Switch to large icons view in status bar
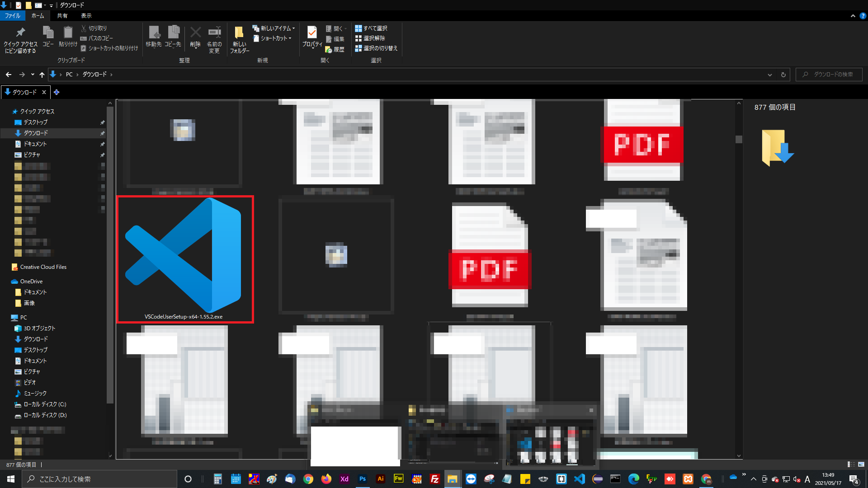The image size is (868, 488). (x=861, y=464)
